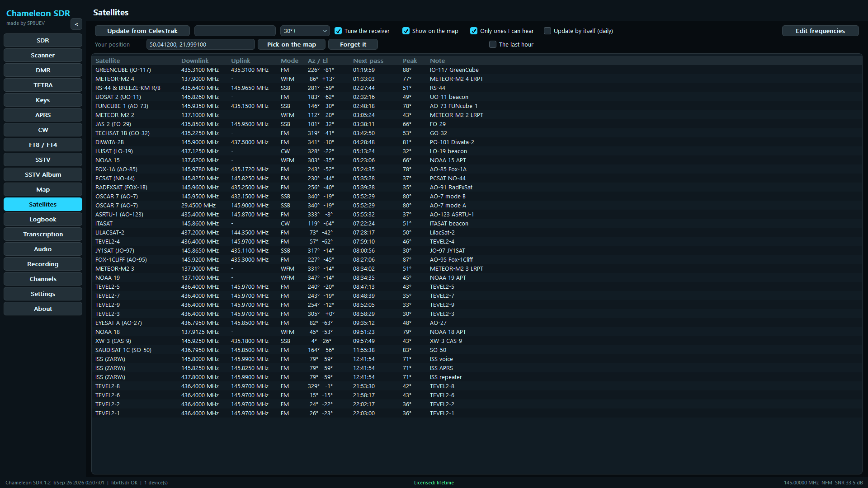Collapse the sidebar with the arrow button
The width and height of the screenshot is (868, 488).
pyautogui.click(x=76, y=24)
